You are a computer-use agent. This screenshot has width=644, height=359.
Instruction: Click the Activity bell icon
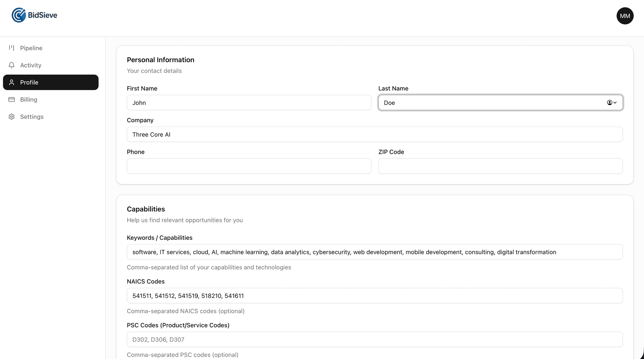click(x=11, y=65)
